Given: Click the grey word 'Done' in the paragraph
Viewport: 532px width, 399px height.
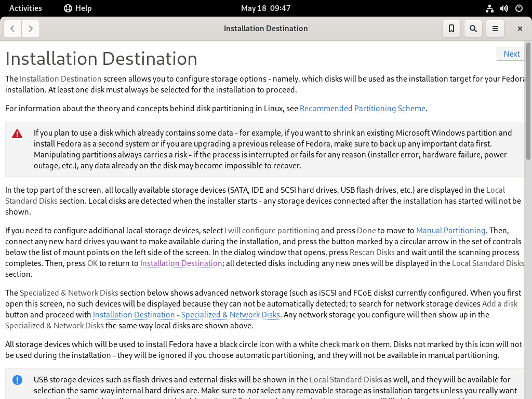Looking at the screenshot, I should click(366, 231).
